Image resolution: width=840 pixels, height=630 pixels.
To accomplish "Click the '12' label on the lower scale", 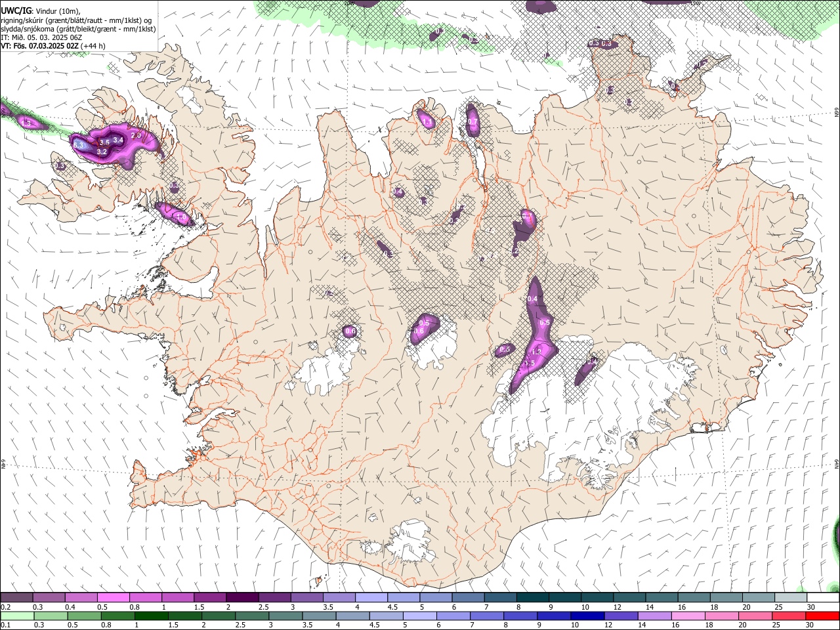I will [x=608, y=625].
